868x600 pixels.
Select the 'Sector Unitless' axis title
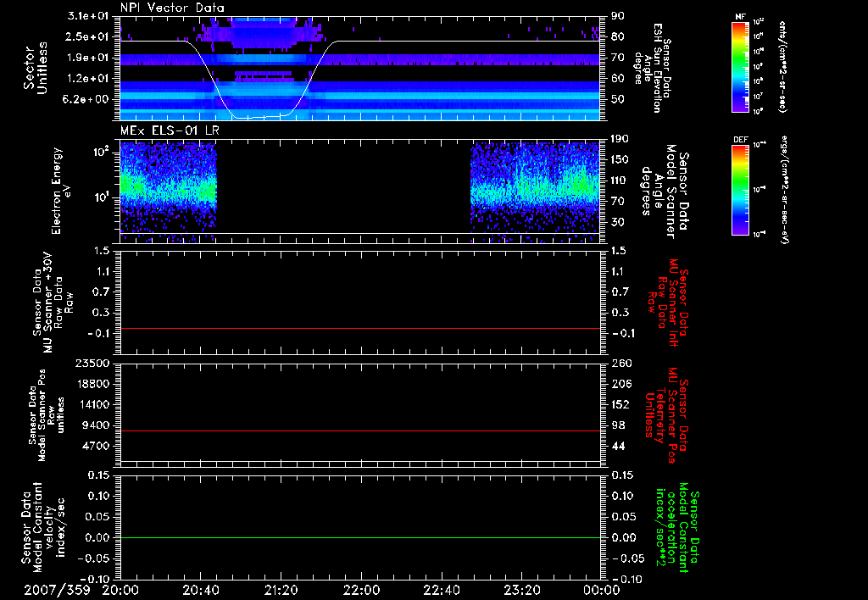click(x=36, y=68)
